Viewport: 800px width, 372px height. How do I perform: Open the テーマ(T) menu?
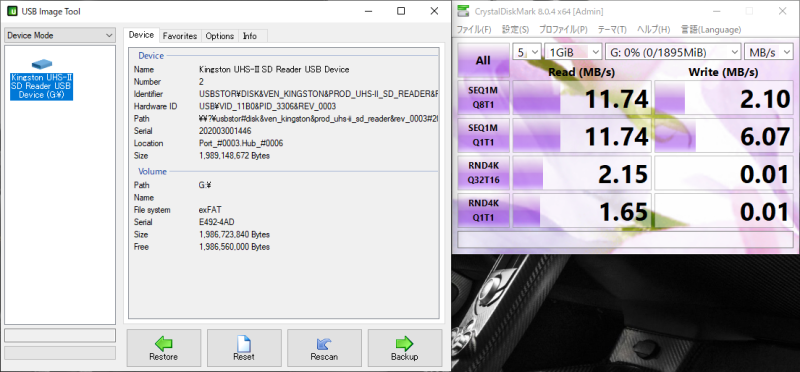pos(612,30)
